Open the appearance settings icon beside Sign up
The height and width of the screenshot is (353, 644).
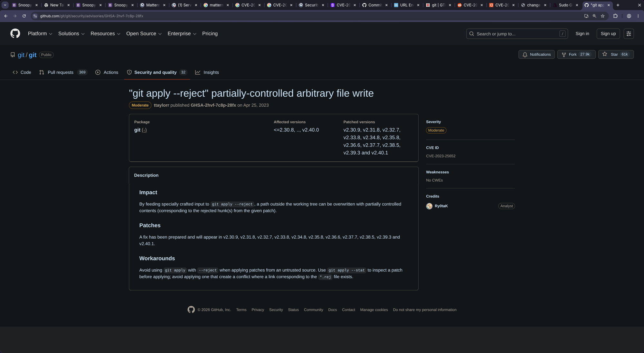coord(629,33)
